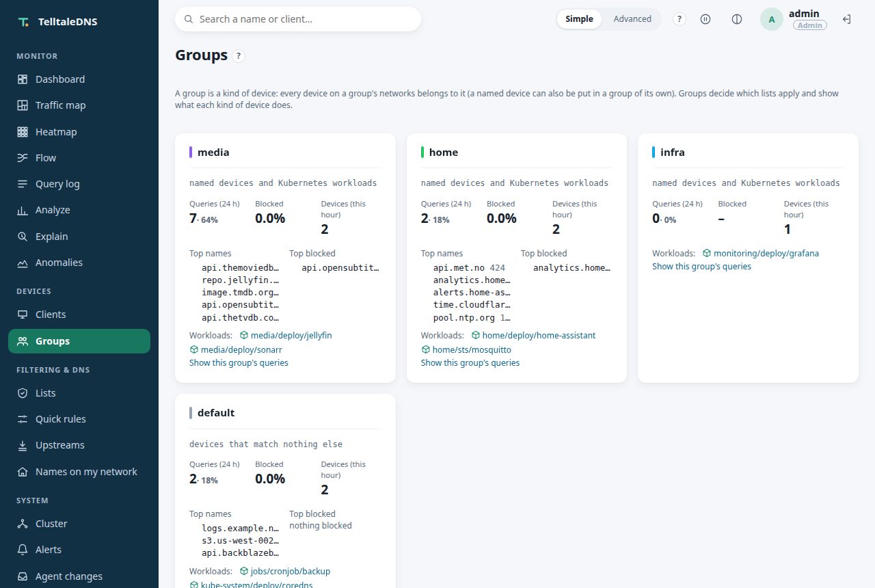Select Groups in the sidebar menu
The height and width of the screenshot is (588, 875).
79,341
